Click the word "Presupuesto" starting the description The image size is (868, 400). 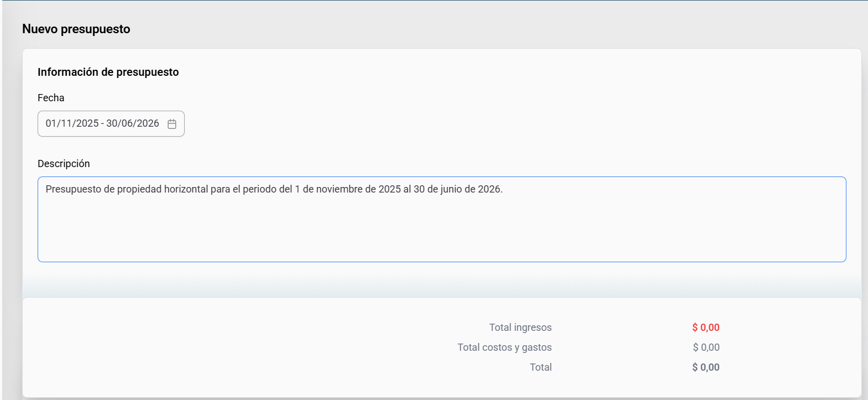click(x=73, y=189)
